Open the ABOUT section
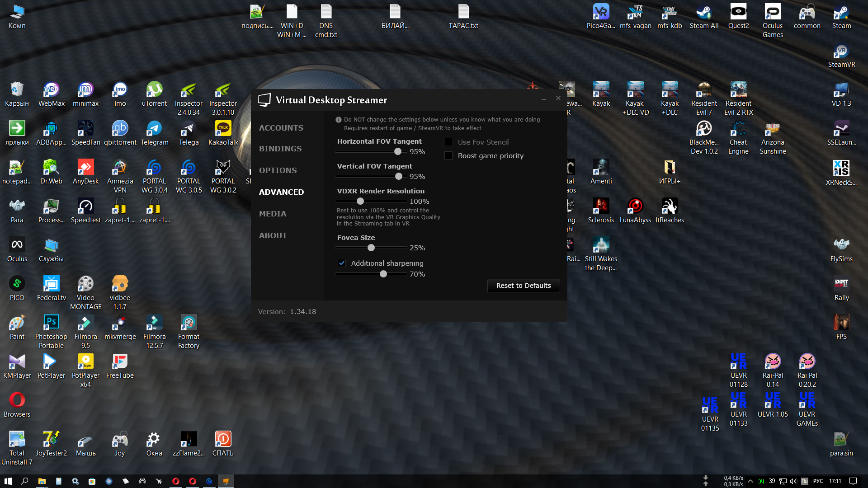 (273, 235)
